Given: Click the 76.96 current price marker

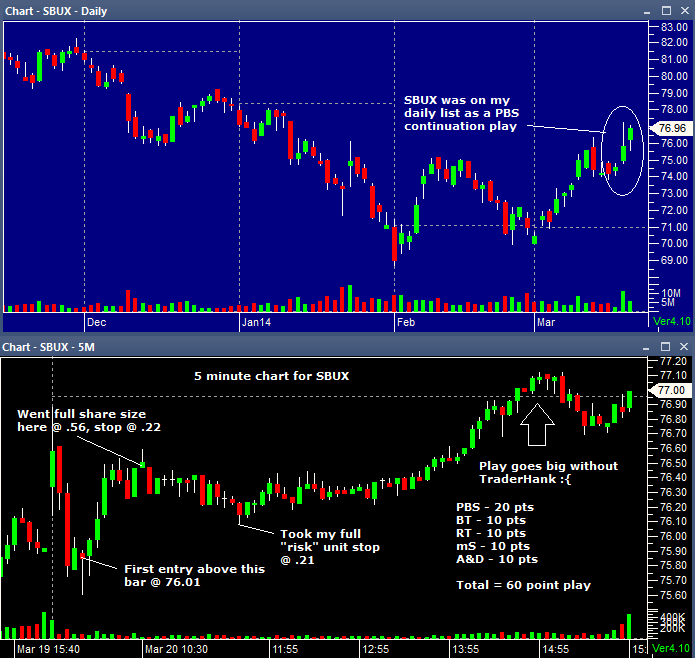Looking at the screenshot, I should point(671,128).
